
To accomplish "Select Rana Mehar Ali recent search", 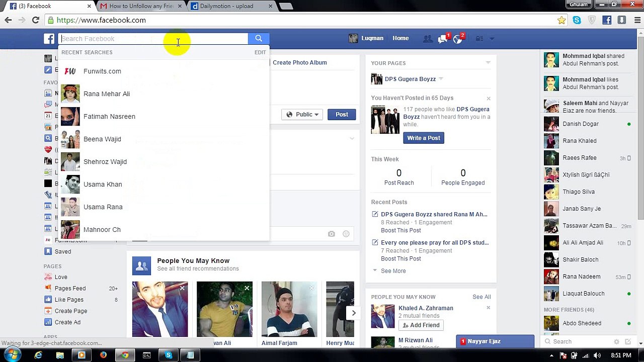I will [164, 94].
